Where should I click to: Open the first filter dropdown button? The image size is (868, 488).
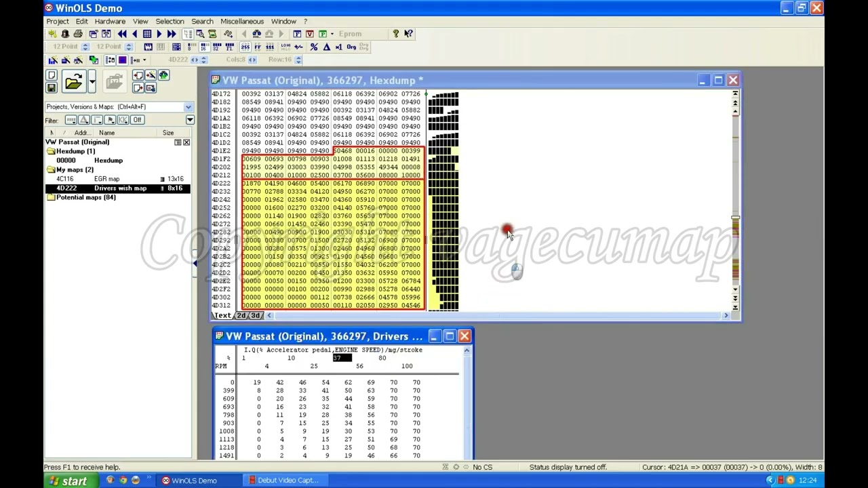click(71, 120)
